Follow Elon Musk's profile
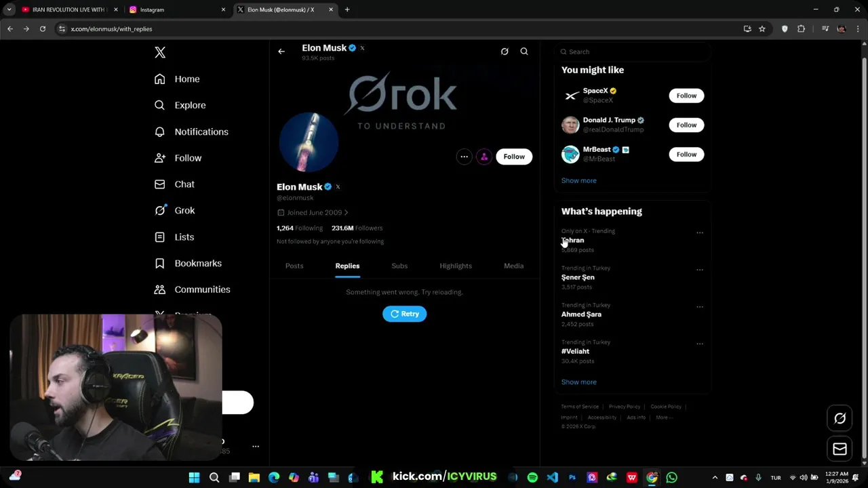The height and width of the screenshot is (488, 868). point(514,157)
